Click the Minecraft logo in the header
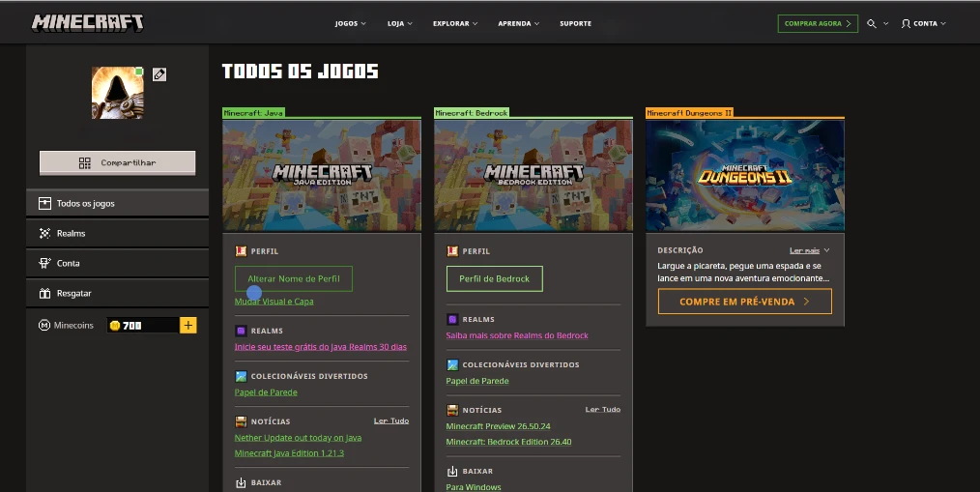 coord(88,23)
